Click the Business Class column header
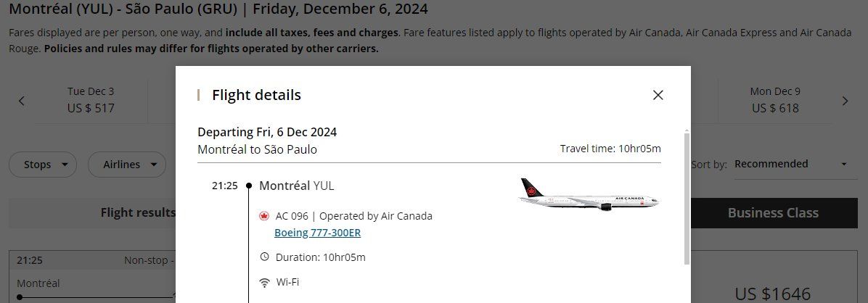 (x=773, y=213)
